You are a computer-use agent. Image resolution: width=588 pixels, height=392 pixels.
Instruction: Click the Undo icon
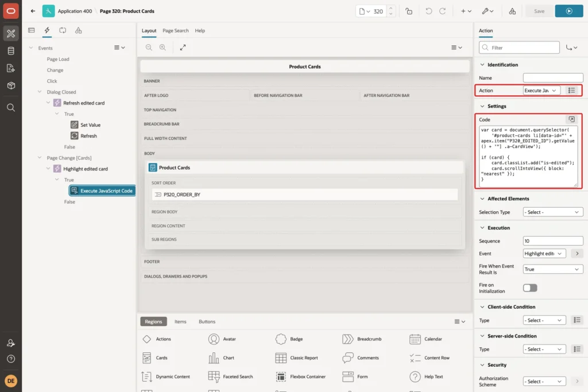[428, 11]
